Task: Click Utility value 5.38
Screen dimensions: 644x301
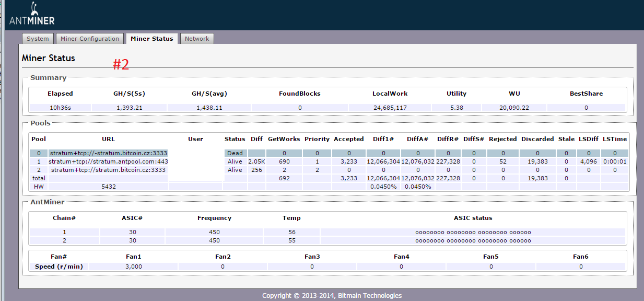Action: (x=456, y=108)
